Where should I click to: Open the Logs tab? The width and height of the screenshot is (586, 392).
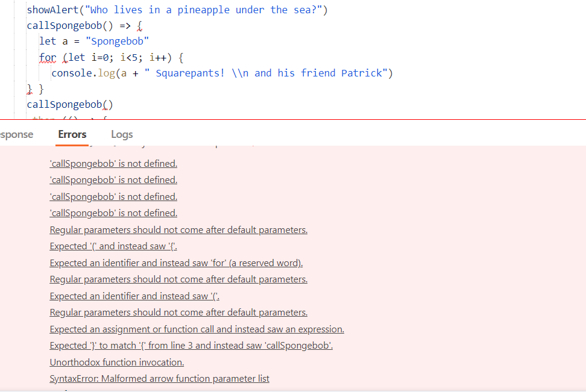122,134
